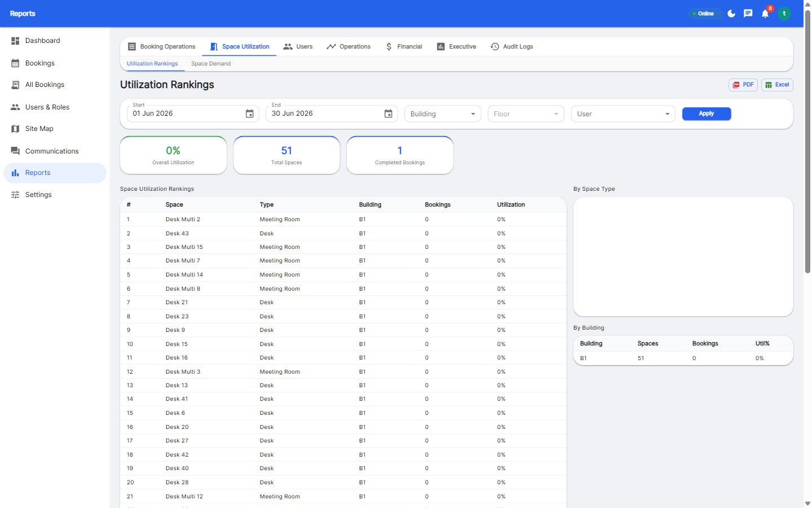
Task: Switch to the Operations report tab
Action: pos(348,47)
